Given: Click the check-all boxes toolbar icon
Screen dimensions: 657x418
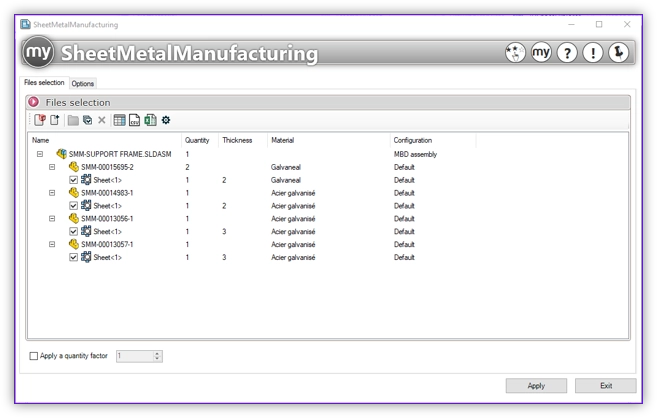Looking at the screenshot, I should point(88,120).
